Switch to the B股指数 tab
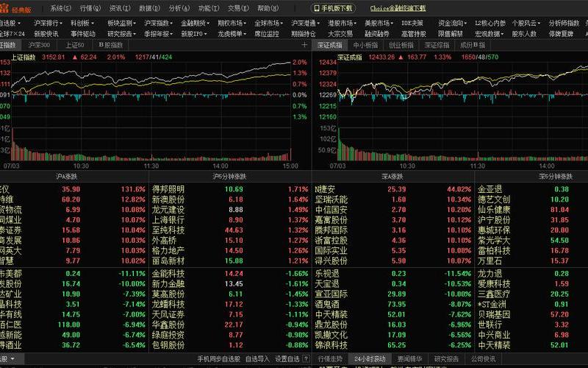Screen dimensions: 588x368 pos(111,46)
